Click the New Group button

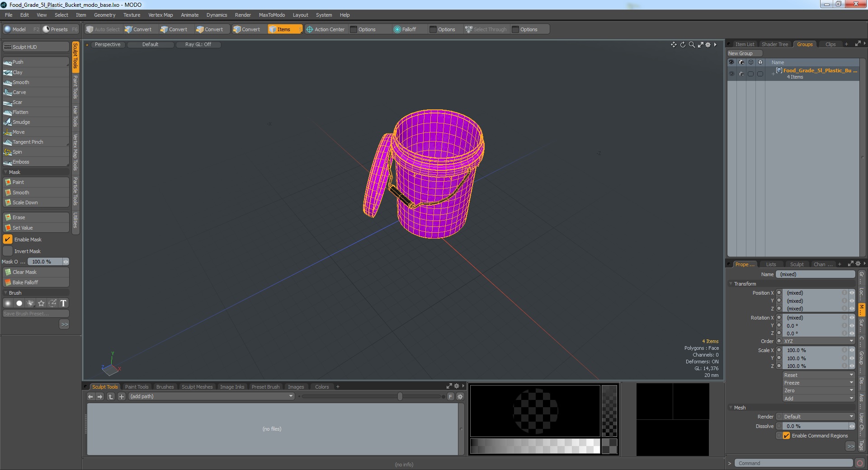pos(744,53)
